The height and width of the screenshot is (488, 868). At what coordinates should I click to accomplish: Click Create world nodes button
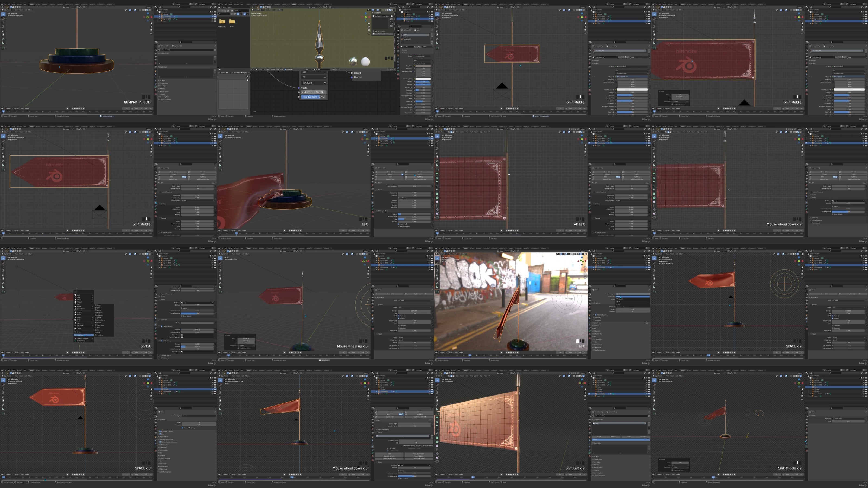pyautogui.click(x=383, y=34)
